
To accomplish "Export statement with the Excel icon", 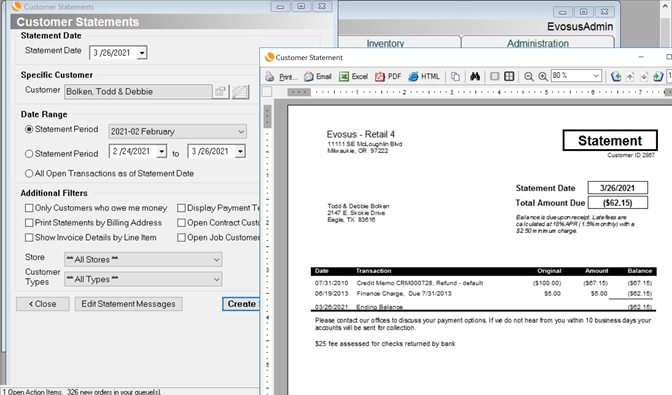I will click(x=354, y=77).
